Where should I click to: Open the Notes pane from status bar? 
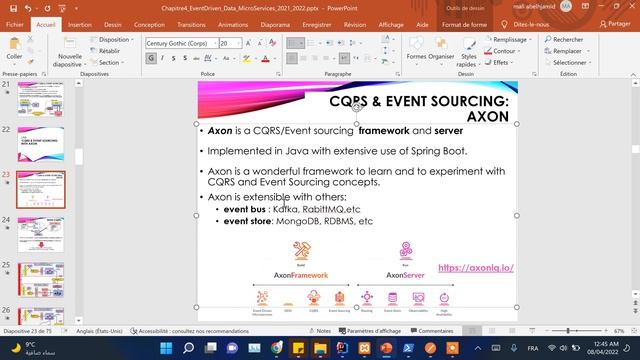point(320,331)
